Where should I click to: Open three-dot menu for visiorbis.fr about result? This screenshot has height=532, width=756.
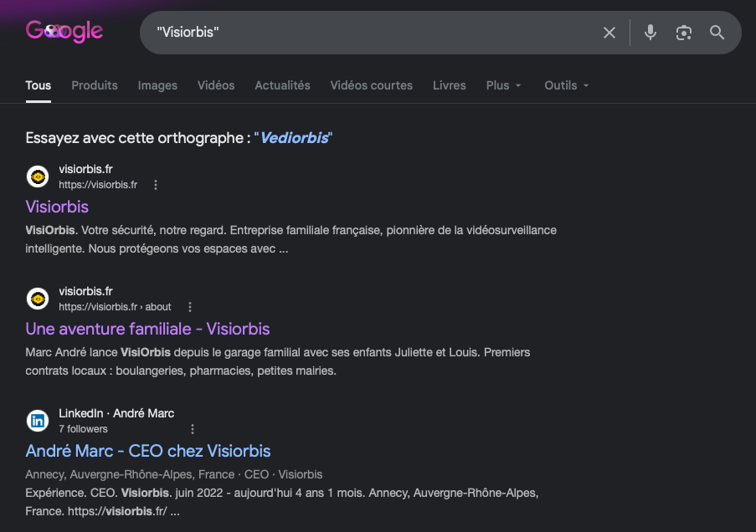tap(190, 307)
